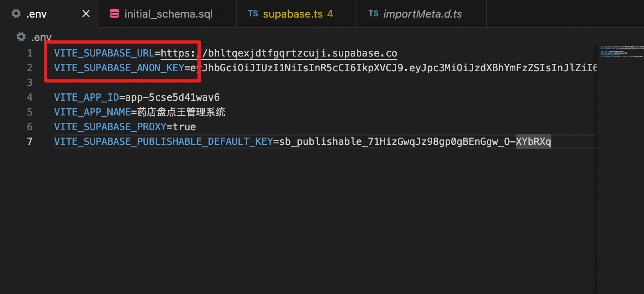Viewport: 644px width, 294px height.
Task: Click the TS icon on supabase.ts tab
Action: (253, 14)
